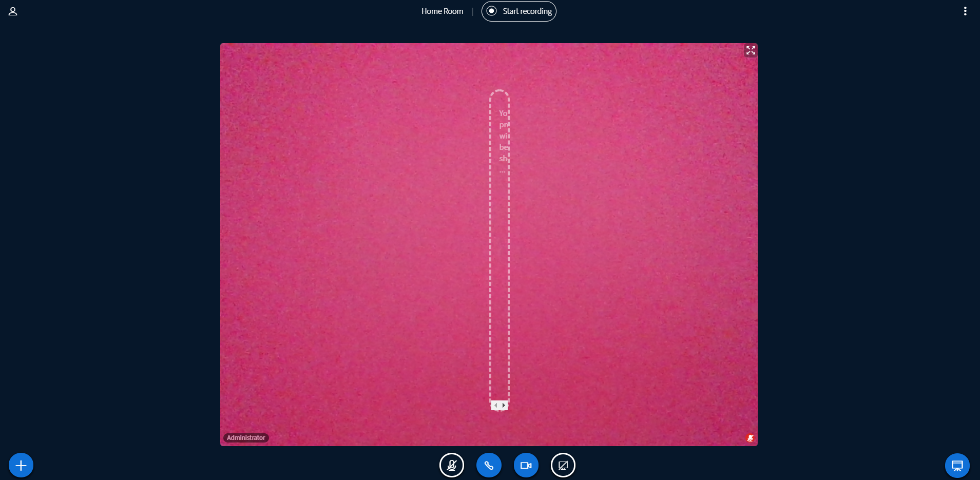Click the Administrator name tag
The height and width of the screenshot is (480, 980).
[246, 437]
